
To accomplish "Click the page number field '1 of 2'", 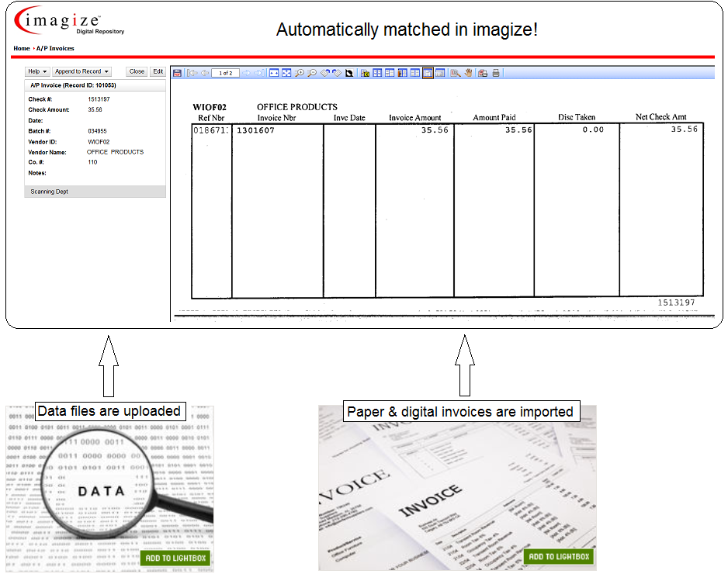I will (226, 73).
